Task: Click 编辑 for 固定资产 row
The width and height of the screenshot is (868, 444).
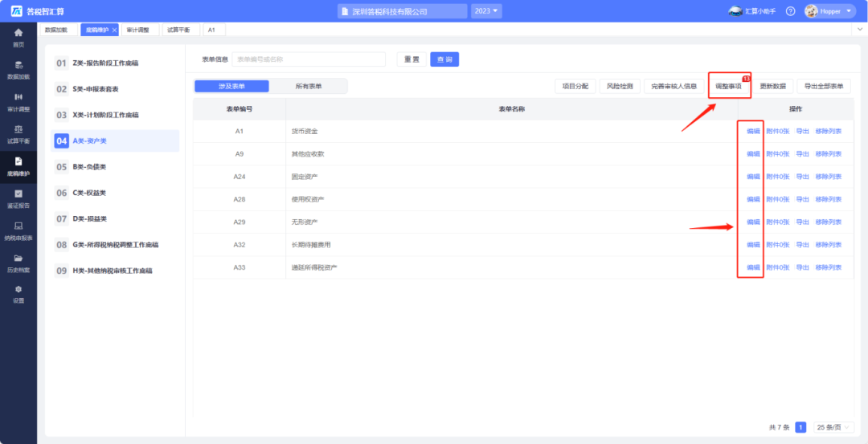Action: (x=753, y=177)
